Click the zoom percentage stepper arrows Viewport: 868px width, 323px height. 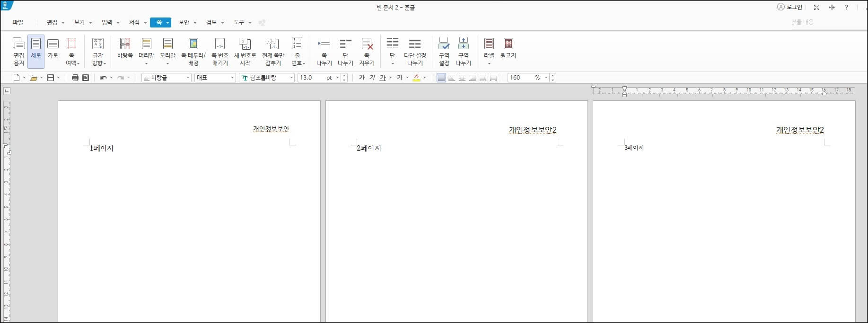(x=553, y=78)
